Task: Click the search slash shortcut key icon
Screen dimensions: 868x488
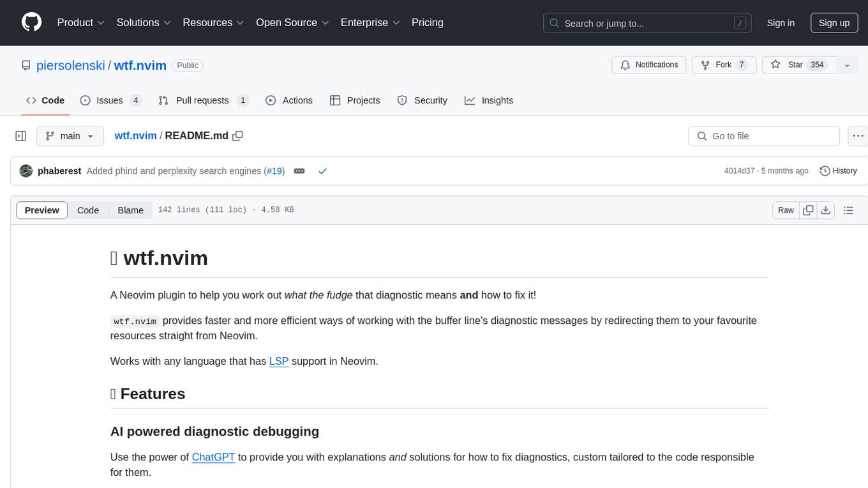Action: coord(740,23)
